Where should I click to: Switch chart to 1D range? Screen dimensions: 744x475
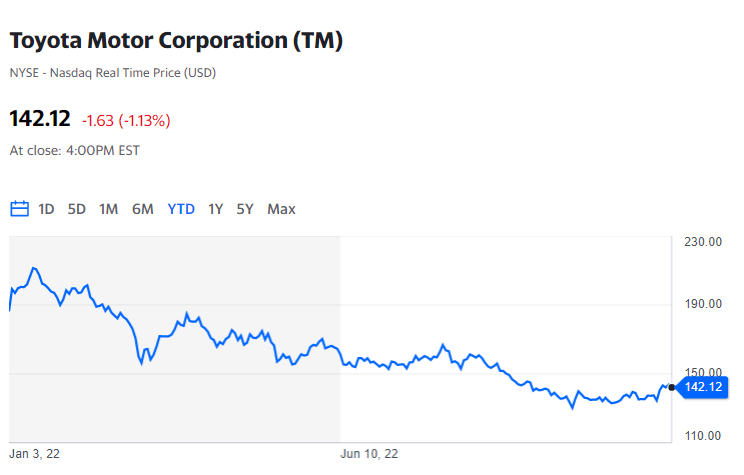[46, 209]
